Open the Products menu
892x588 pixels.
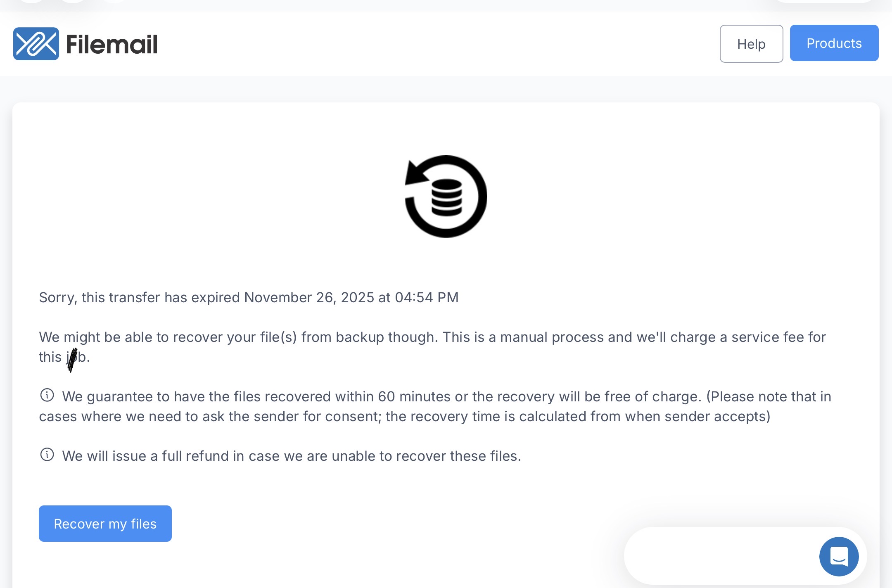pyautogui.click(x=834, y=43)
